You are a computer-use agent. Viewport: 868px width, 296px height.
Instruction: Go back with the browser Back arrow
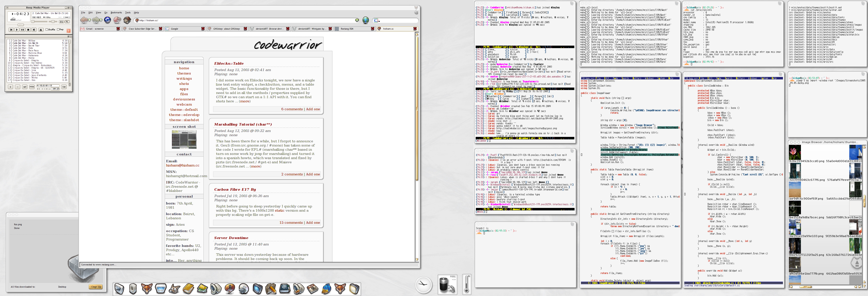[x=84, y=20]
